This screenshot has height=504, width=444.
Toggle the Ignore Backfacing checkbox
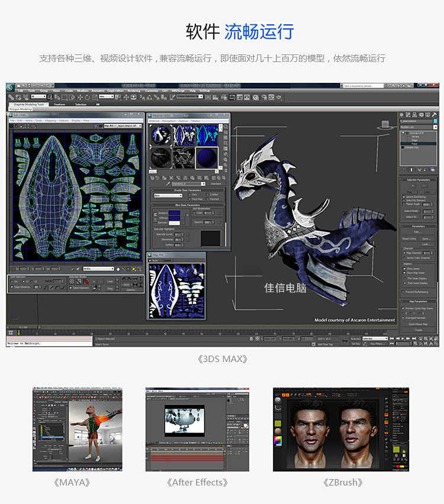[x=404, y=197]
